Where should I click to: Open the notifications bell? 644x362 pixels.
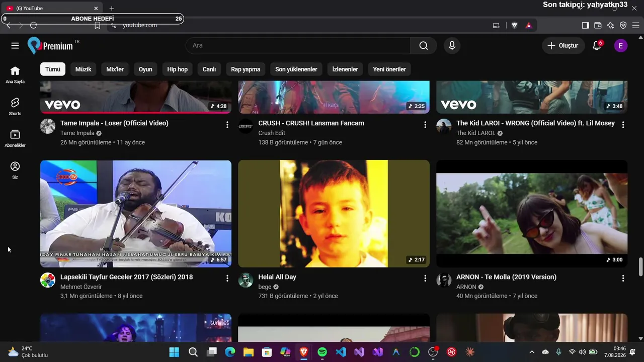(x=597, y=46)
